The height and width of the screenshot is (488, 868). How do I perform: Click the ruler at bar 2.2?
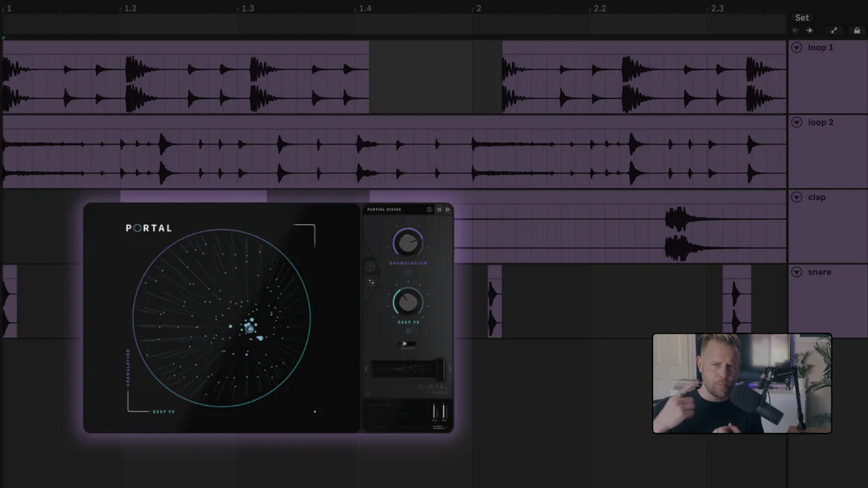[600, 8]
